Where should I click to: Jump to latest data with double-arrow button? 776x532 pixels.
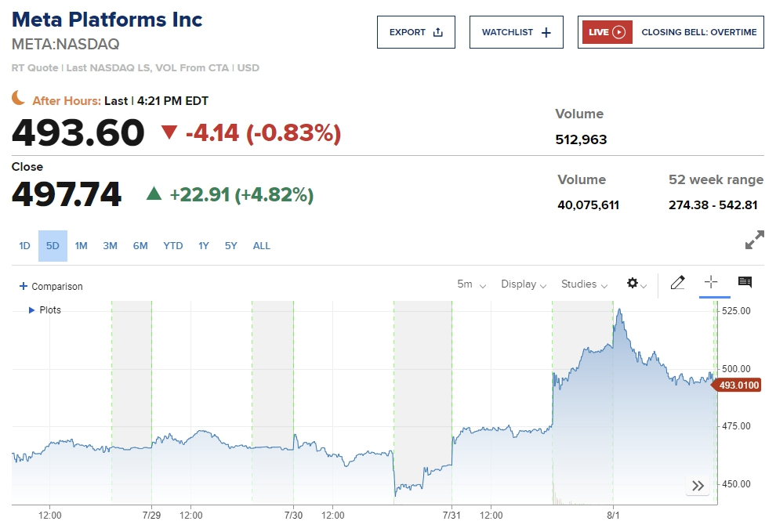pos(698,486)
